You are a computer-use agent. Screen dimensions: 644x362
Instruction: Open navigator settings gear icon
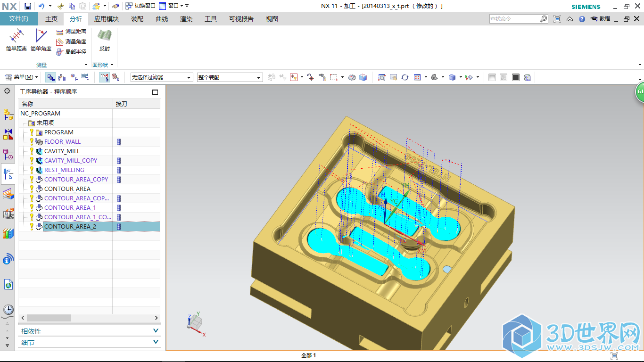[x=7, y=91]
